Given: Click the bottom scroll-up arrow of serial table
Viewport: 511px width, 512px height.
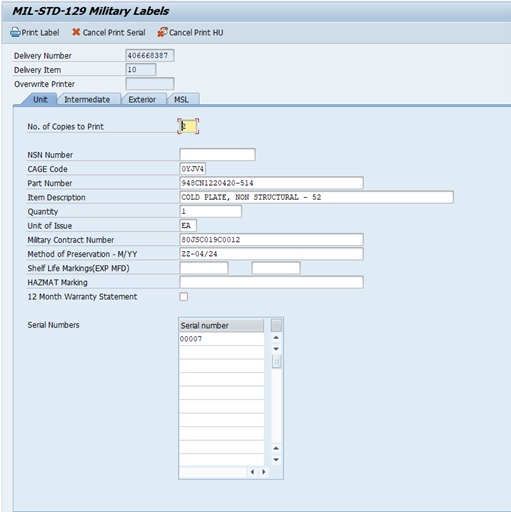Looking at the screenshot, I should click(276, 449).
